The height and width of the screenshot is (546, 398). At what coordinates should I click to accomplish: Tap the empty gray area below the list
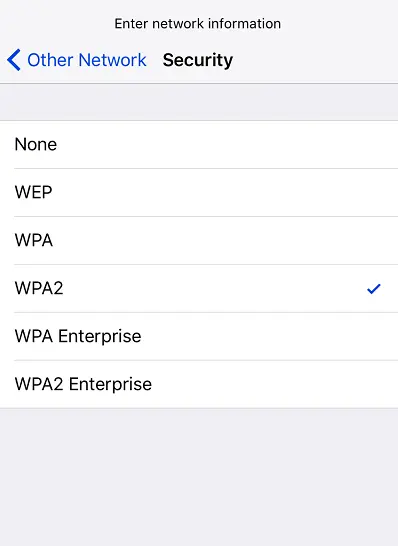pos(199,477)
